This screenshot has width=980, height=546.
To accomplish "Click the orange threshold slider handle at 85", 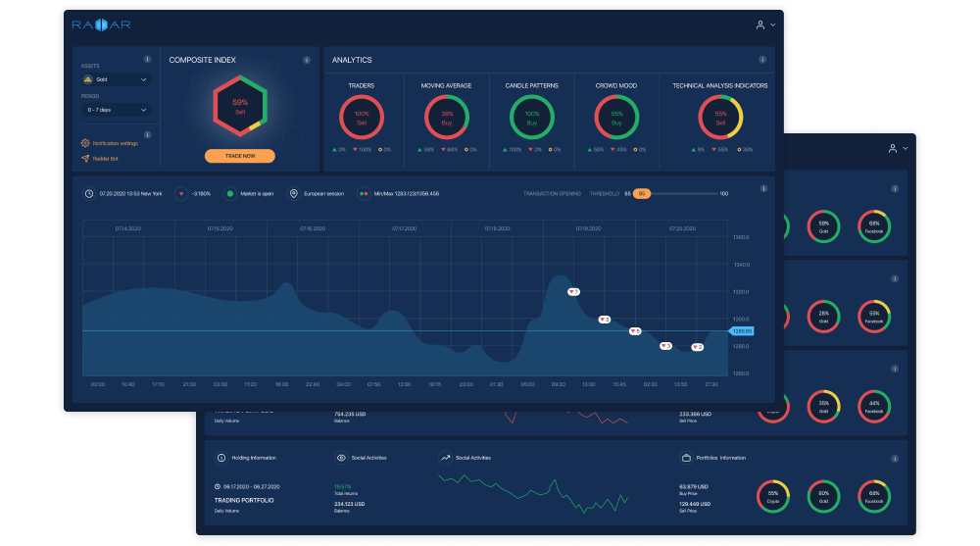I will tap(642, 194).
